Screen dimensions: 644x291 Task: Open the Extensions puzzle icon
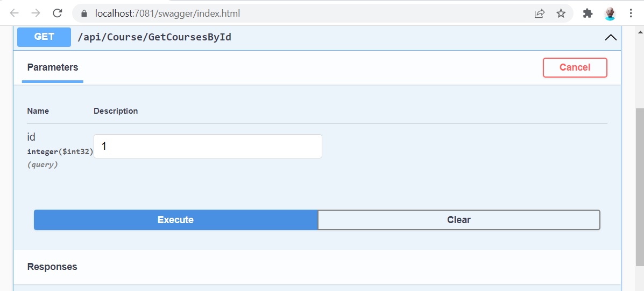point(588,13)
